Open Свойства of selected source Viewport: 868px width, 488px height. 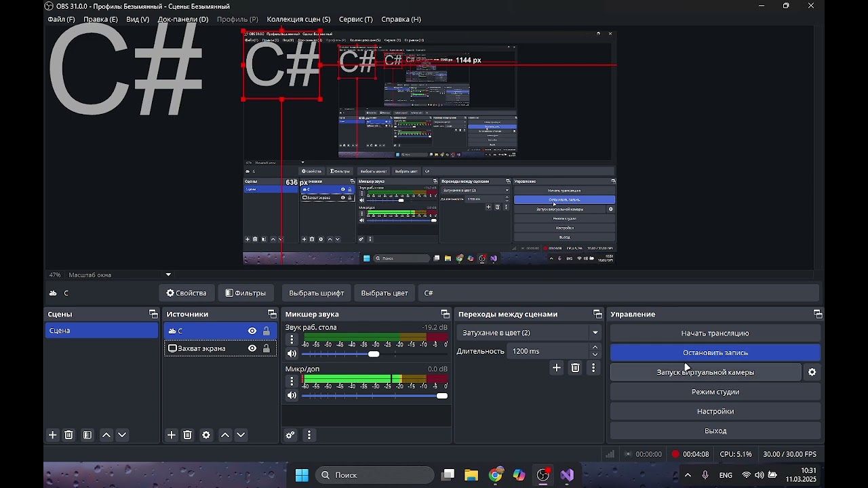186,293
